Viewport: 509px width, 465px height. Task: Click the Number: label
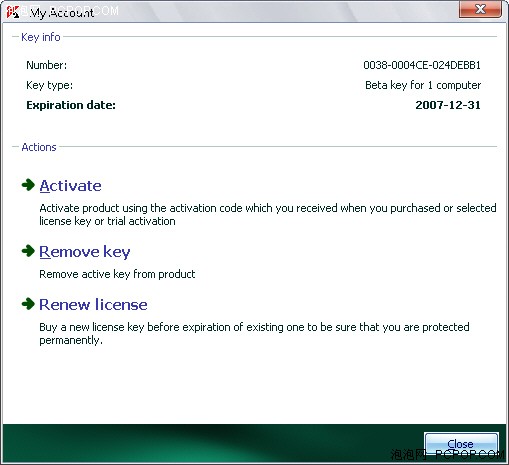[47, 65]
